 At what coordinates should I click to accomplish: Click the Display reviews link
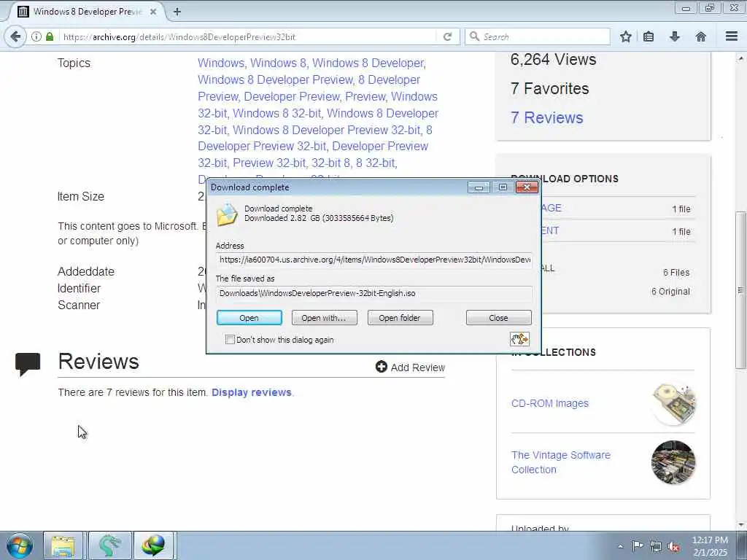tap(252, 392)
